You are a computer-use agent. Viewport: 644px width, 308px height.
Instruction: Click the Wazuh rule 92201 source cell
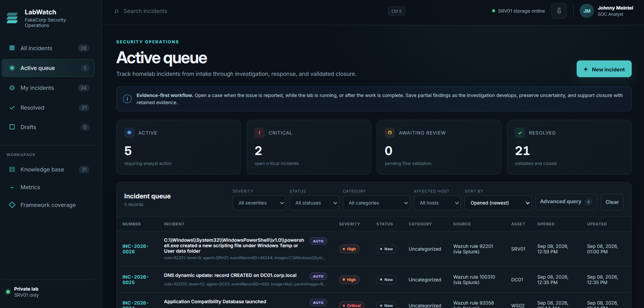(473, 249)
